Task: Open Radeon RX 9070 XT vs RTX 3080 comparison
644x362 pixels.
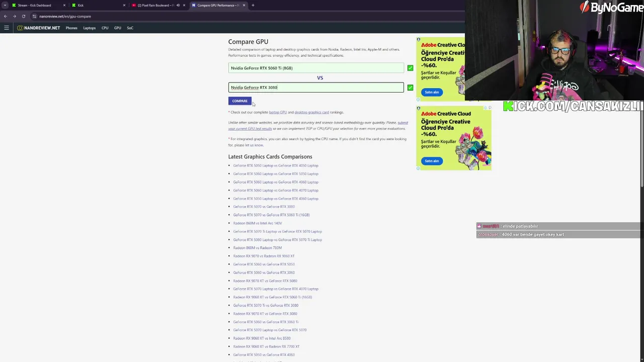Action: point(265,314)
